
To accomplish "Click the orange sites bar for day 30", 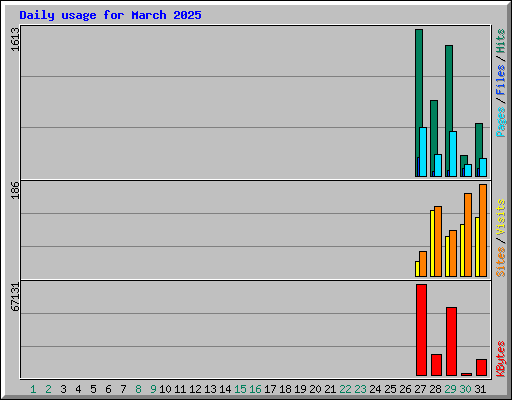I will click(468, 235).
